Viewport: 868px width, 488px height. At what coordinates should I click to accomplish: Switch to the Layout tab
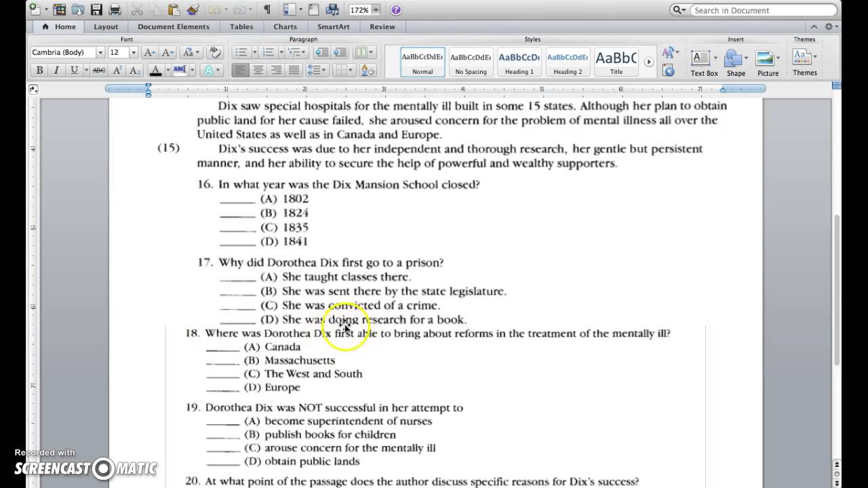coord(106,26)
